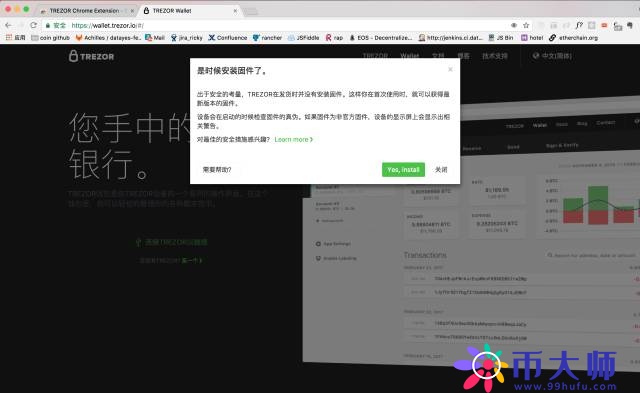The height and width of the screenshot is (393, 640).
Task: Click the red extension icon in toolbar
Action: pos(604,25)
